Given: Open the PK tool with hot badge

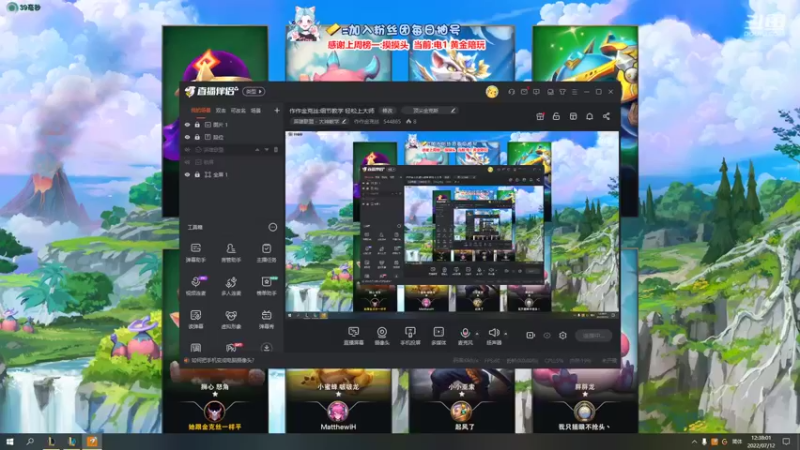Looking at the screenshot, I should (x=232, y=347).
